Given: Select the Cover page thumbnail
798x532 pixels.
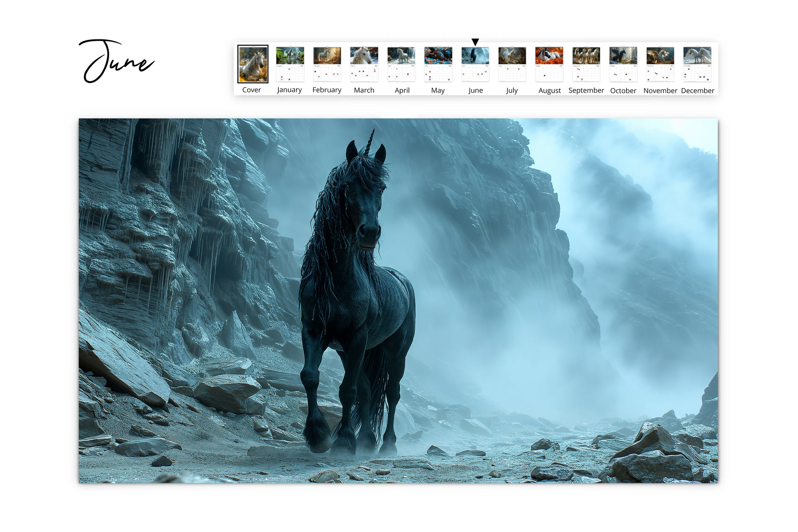Looking at the screenshot, I should [x=253, y=64].
